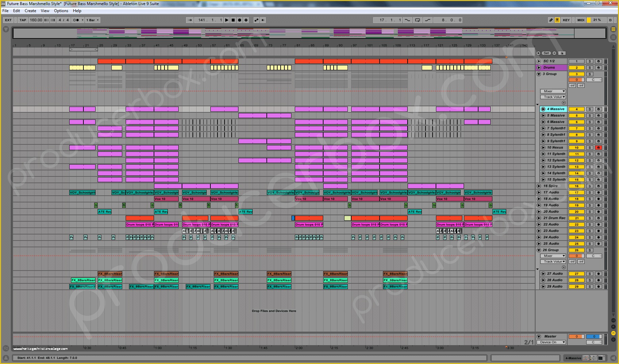The width and height of the screenshot is (619, 364).
Task: Switch to Session View selector icon
Action: (x=614, y=37)
